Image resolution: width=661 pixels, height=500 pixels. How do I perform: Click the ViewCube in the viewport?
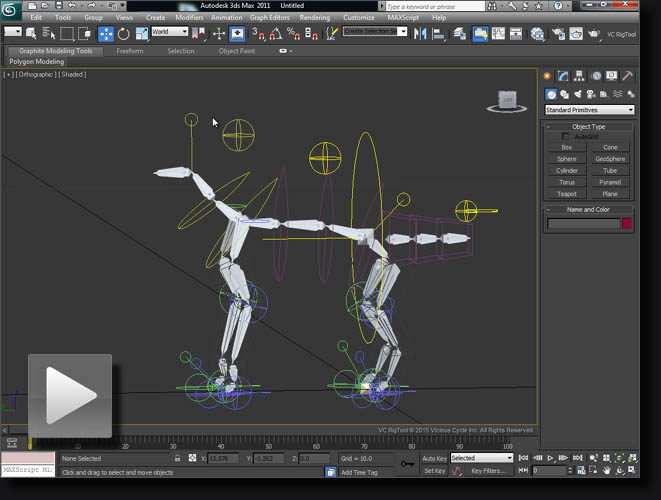point(507,101)
